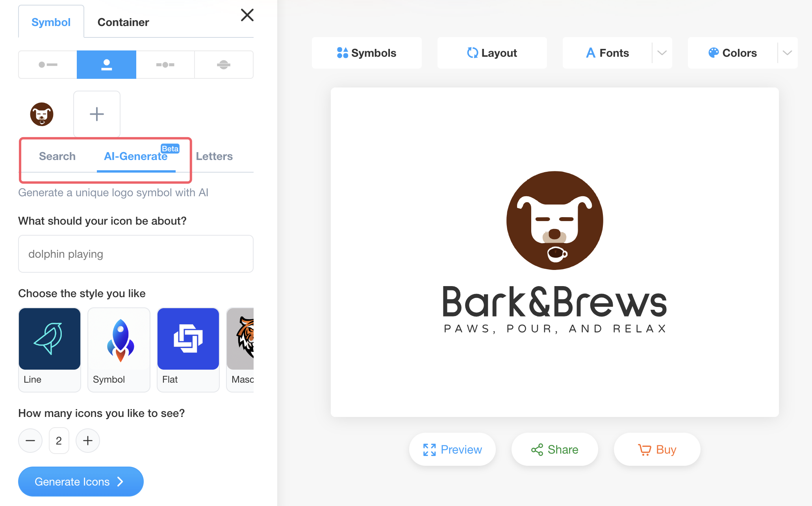
Task: Expand the Colors dropdown arrow
Action: [787, 53]
